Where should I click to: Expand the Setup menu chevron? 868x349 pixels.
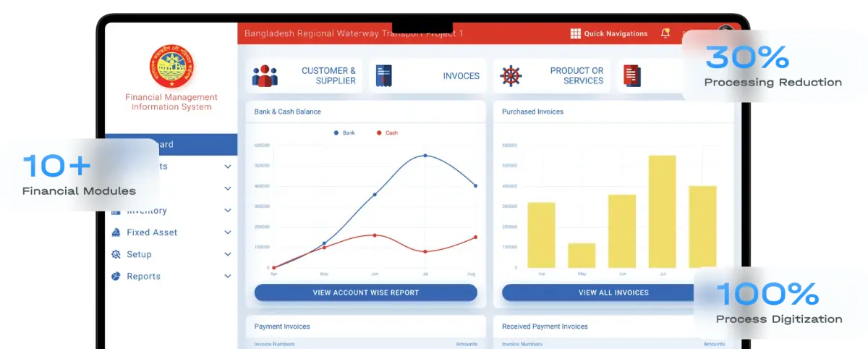(228, 255)
